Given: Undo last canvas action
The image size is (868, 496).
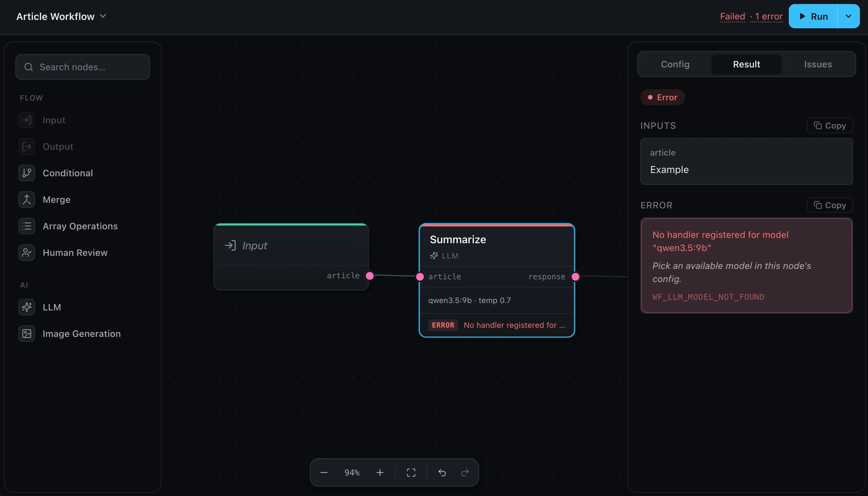Looking at the screenshot, I should 442,473.
